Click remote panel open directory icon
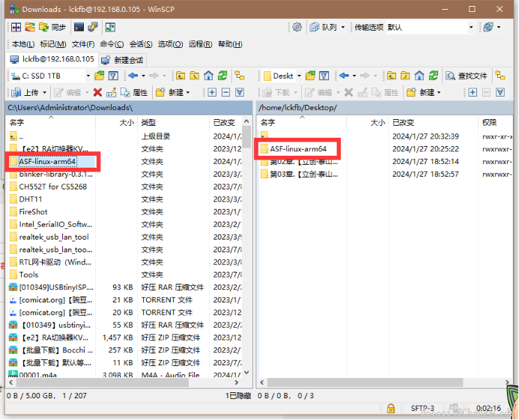Screen dimensions: 519x420 click(310, 76)
